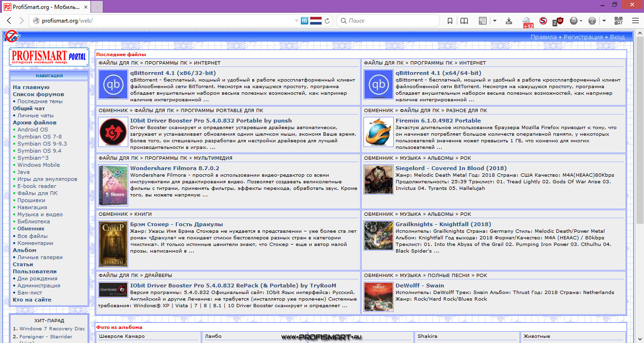This screenshot has width=644, height=343.
Task: Click the blue 'Hi' address bar icon
Action: pos(305,21)
